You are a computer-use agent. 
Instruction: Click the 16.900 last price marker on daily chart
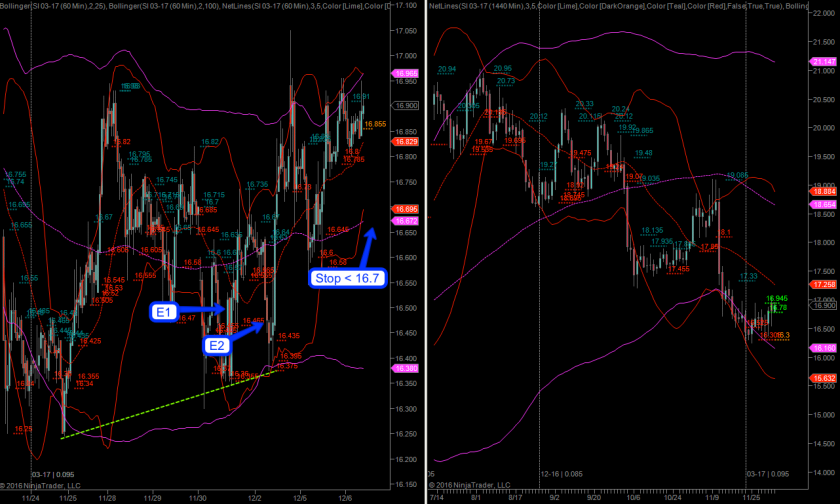(x=823, y=305)
